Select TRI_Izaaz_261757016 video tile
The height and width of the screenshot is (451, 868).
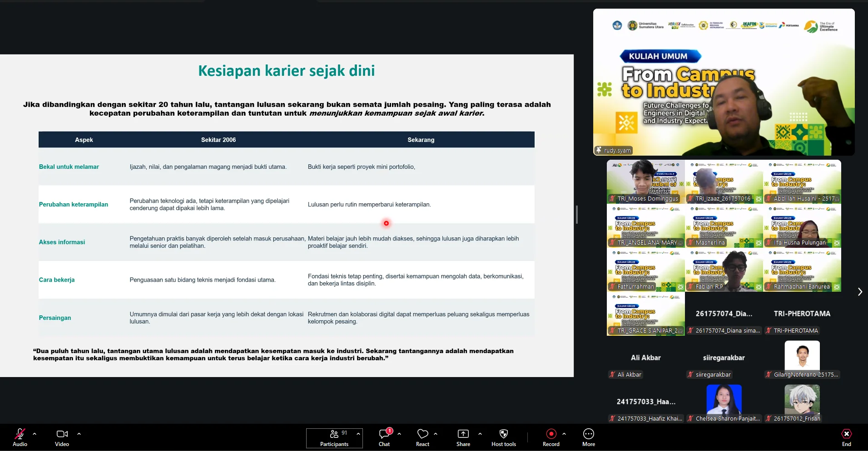[x=724, y=181]
